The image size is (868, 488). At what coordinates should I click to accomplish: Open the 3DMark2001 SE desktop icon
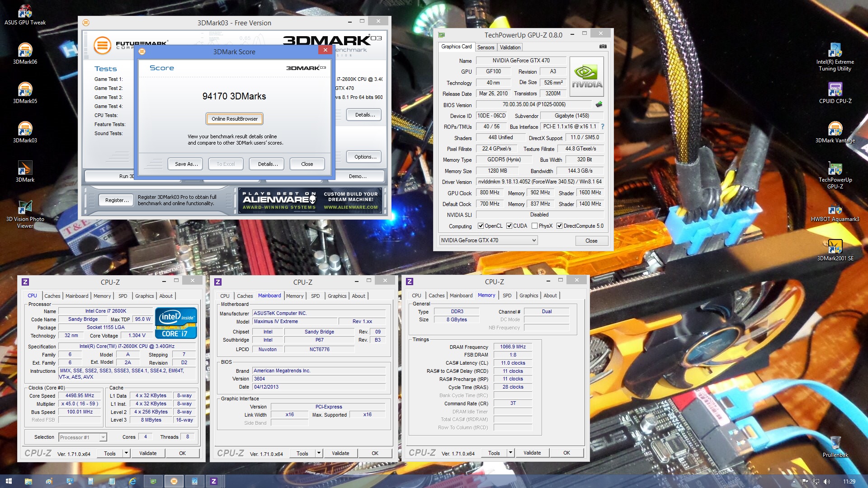pos(835,250)
